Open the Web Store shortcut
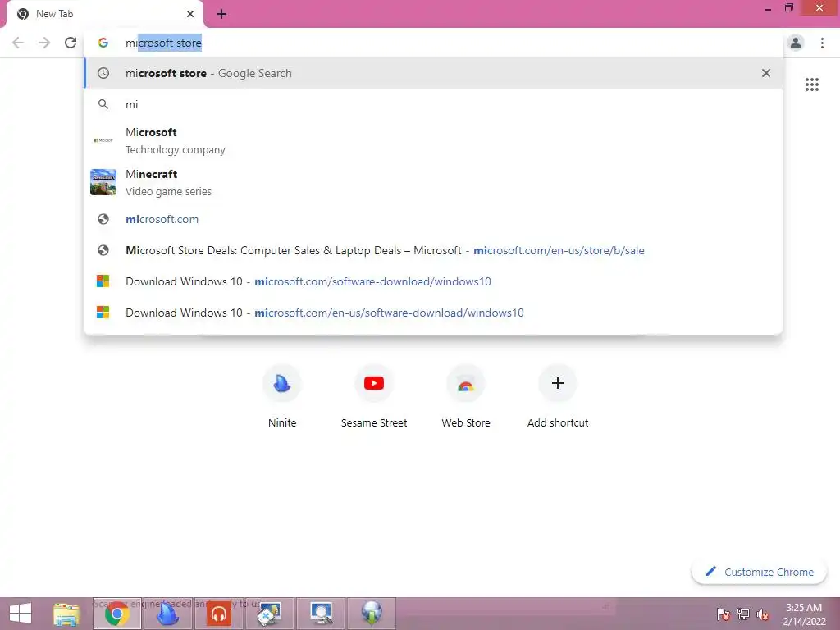840x630 pixels. 466,395
